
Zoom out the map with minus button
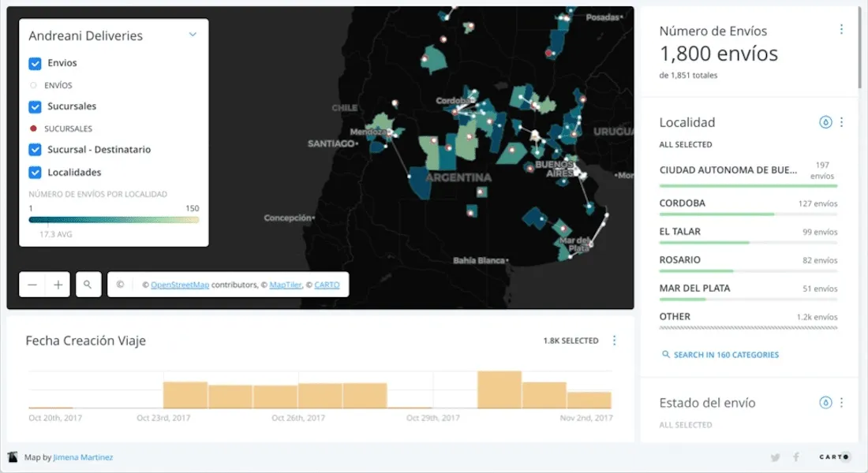(32, 285)
